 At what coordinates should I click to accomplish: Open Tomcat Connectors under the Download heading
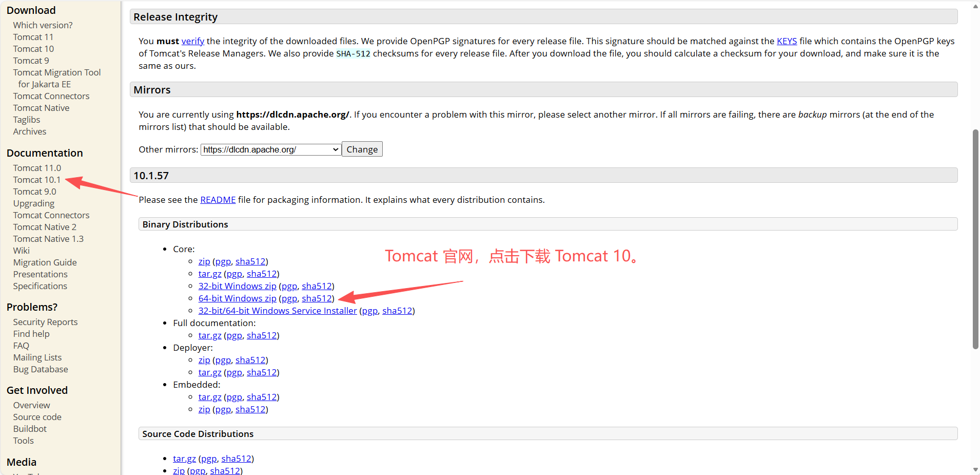coord(51,96)
